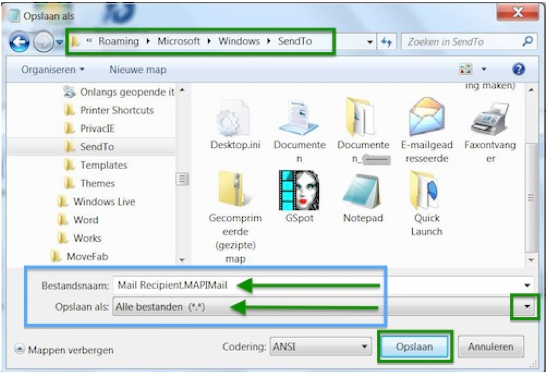Create a folder with 'Nieuwe map'
The height and width of the screenshot is (372, 546).
[138, 69]
